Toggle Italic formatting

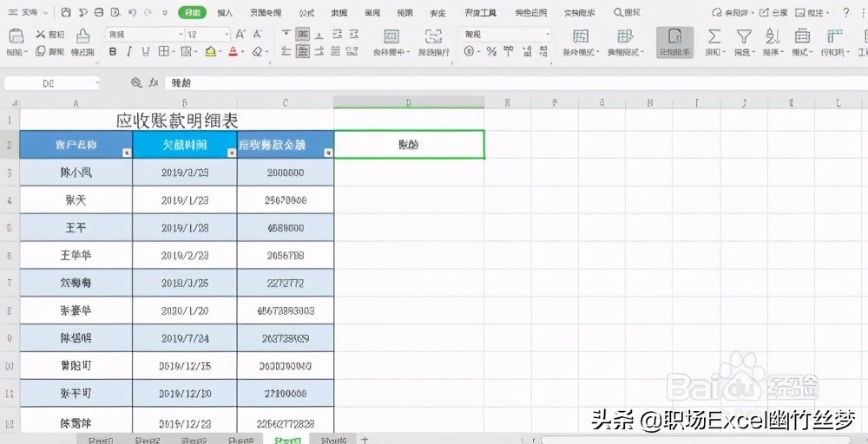tap(129, 51)
